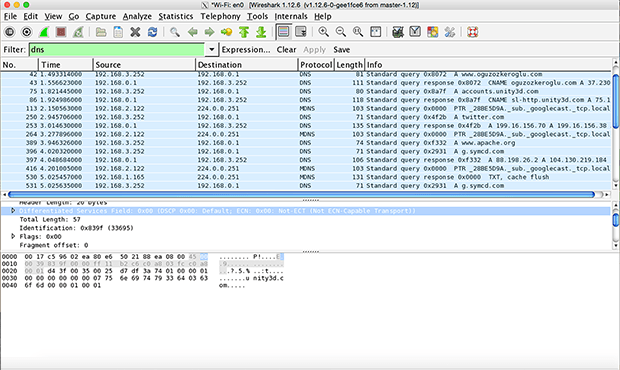The height and width of the screenshot is (370, 620).
Task: Open the Internals menu
Action: [291, 16]
